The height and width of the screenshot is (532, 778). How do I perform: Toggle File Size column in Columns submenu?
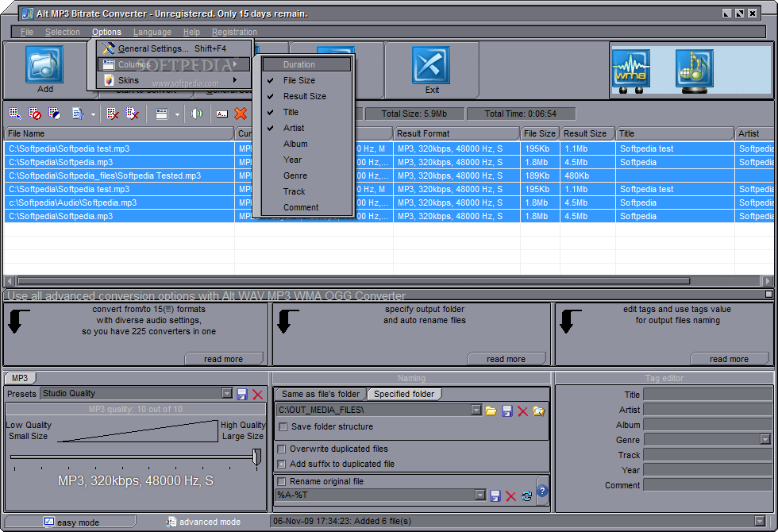coord(306,80)
